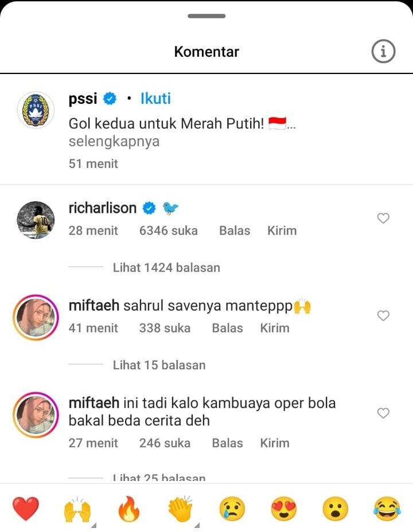Reply to richarlison using Balas

tap(234, 230)
